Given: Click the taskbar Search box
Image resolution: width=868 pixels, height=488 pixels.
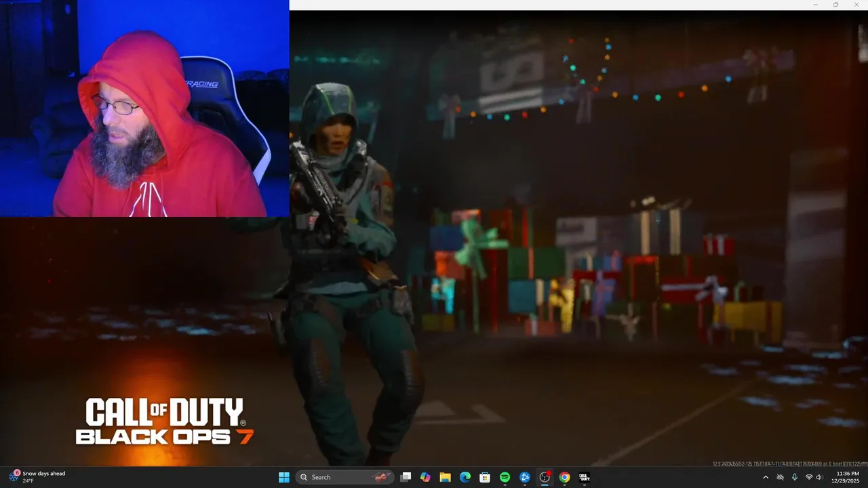Looking at the screenshot, I should tap(345, 477).
